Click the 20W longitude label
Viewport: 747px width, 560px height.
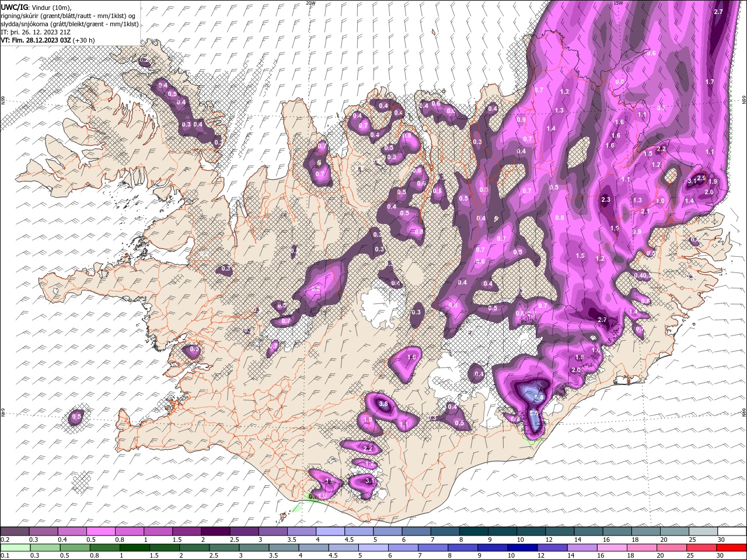coord(310,3)
